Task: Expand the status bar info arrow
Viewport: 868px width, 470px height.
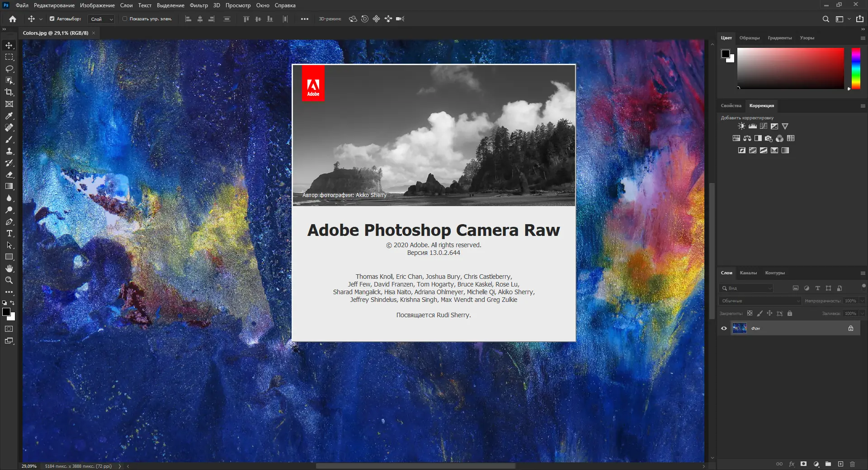Action: [120, 466]
